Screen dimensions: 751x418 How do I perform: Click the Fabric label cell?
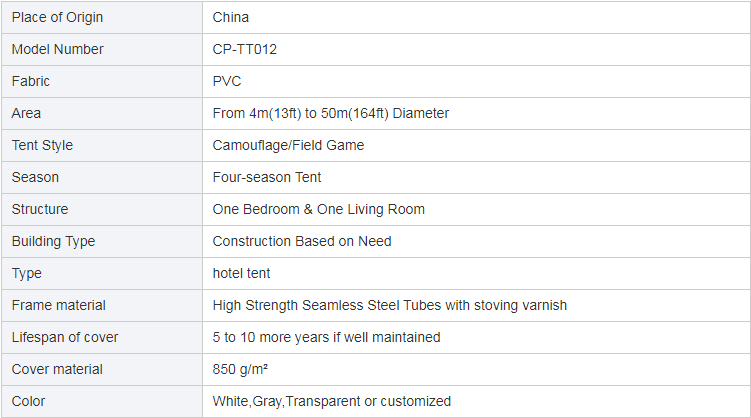pyautogui.click(x=102, y=81)
